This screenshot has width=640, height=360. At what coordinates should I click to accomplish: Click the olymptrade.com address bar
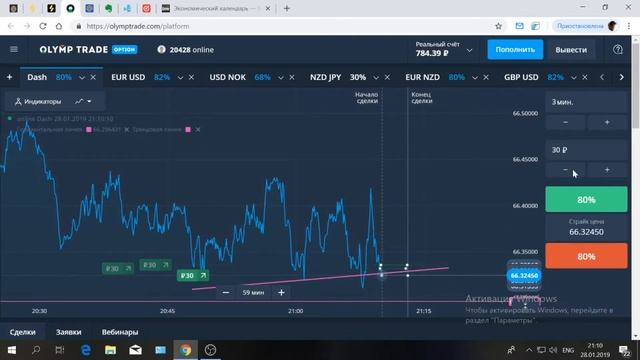click(x=286, y=26)
